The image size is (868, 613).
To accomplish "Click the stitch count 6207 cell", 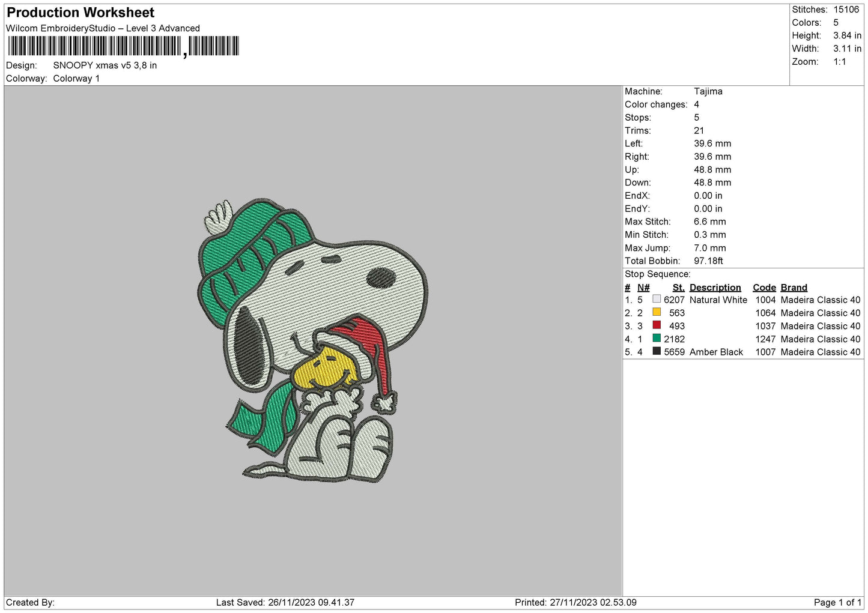I will pos(674,300).
